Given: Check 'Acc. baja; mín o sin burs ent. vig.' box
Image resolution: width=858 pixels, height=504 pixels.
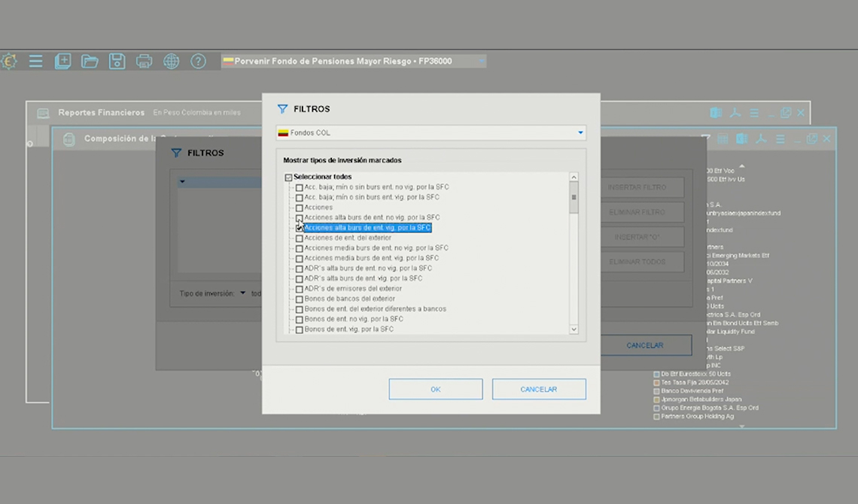Looking at the screenshot, I should click(300, 197).
